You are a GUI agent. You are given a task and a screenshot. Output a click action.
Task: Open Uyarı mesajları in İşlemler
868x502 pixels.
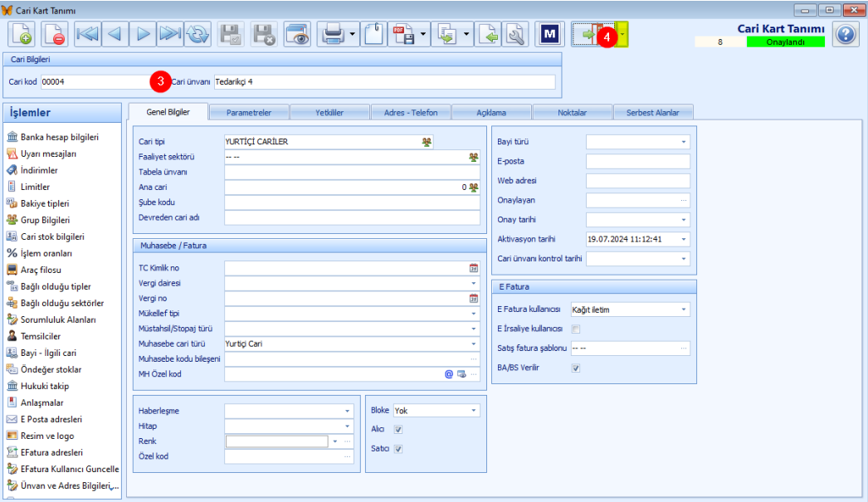(48, 154)
